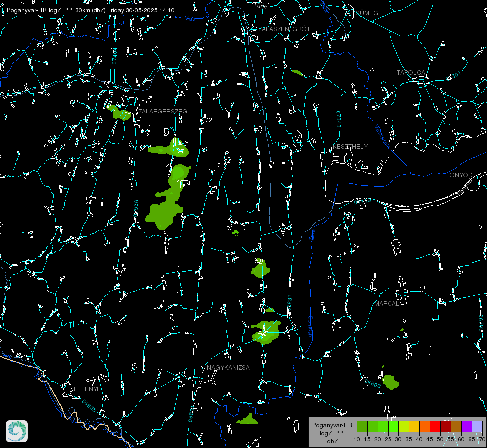
Task: Click the triangular radar echo at bottom center
Action: click(x=248, y=419)
